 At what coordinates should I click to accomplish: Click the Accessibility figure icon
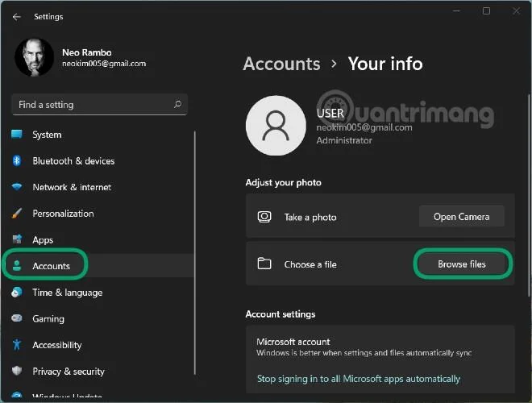coord(17,345)
